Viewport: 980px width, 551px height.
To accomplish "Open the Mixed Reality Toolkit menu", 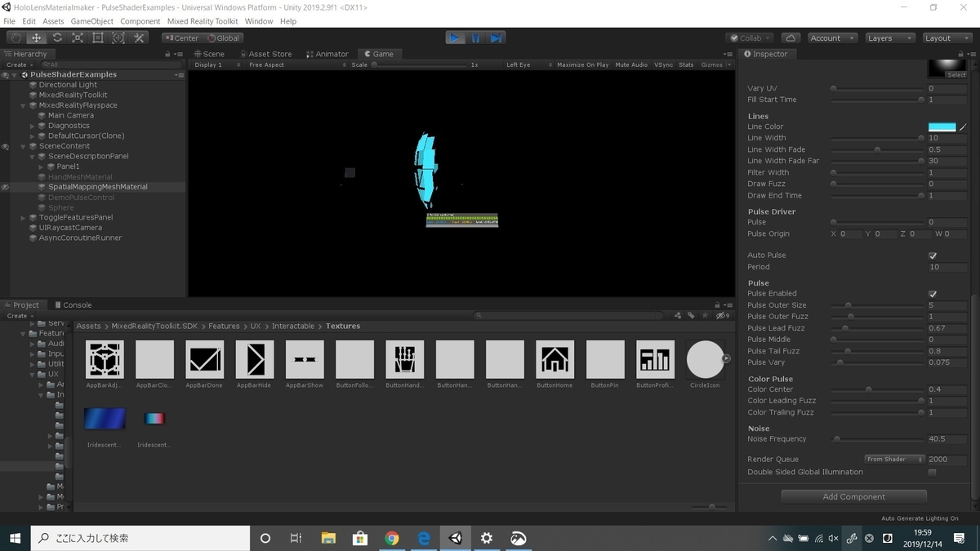I will pyautogui.click(x=203, y=21).
